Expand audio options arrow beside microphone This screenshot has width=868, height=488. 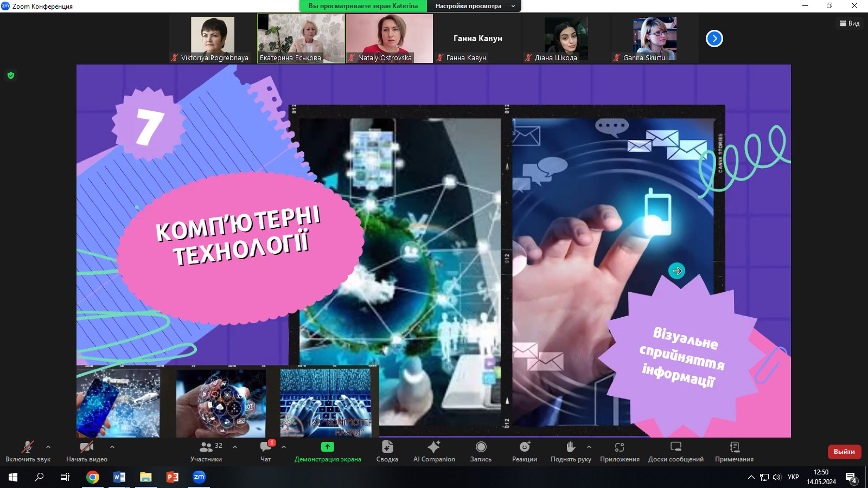48,447
